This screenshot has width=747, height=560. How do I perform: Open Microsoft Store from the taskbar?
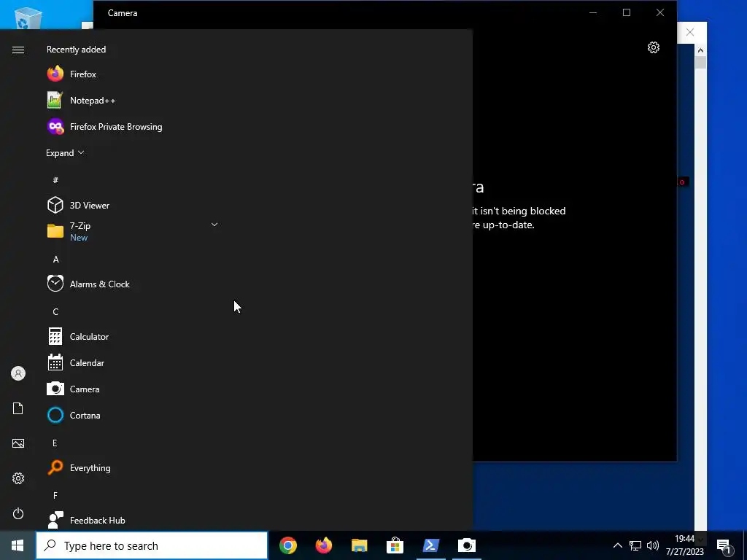pyautogui.click(x=395, y=545)
